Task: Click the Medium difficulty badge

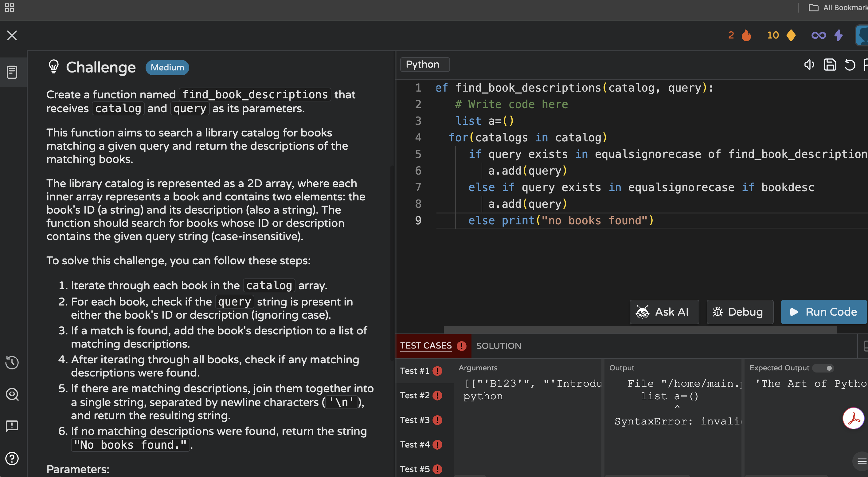Action: 167,67
